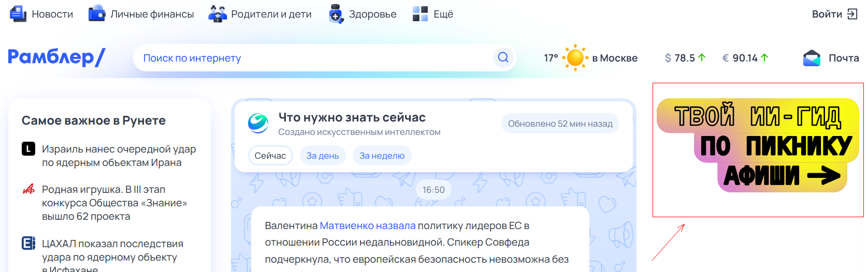The width and height of the screenshot is (868, 272).
Task: Open the Ещё grid icon
Action: pyautogui.click(x=420, y=14)
